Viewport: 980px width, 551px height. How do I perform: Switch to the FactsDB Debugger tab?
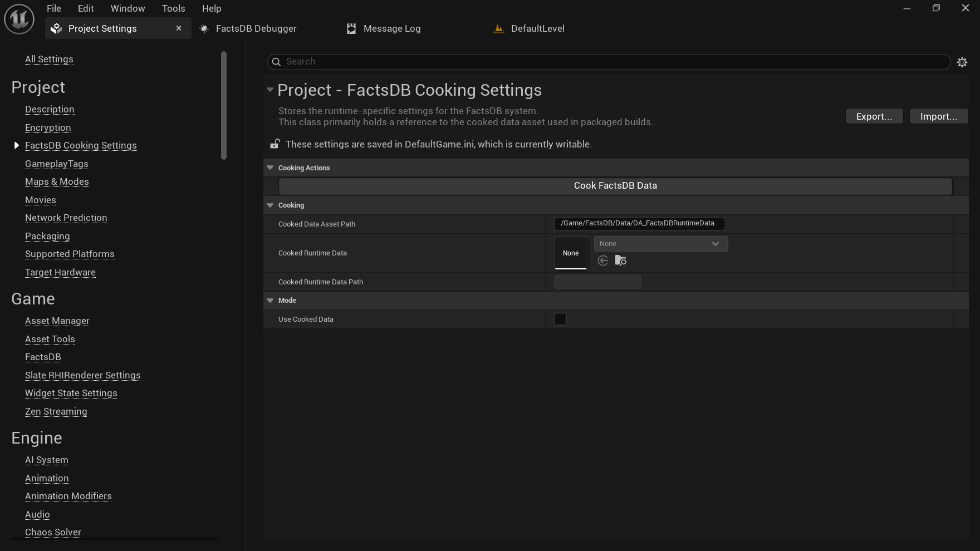(256, 28)
